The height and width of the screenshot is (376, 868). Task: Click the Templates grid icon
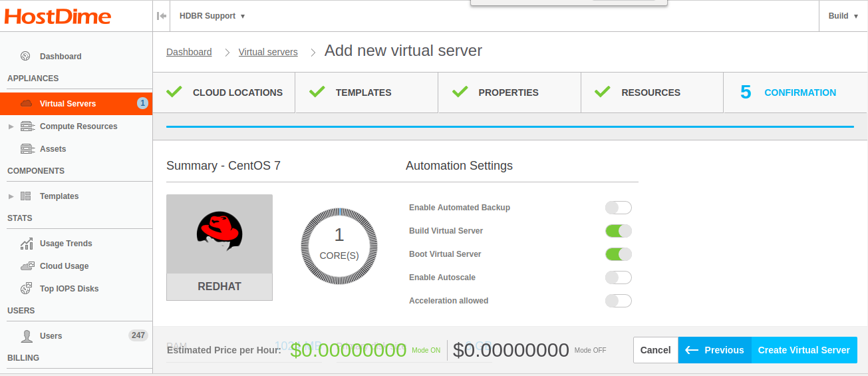pos(26,196)
